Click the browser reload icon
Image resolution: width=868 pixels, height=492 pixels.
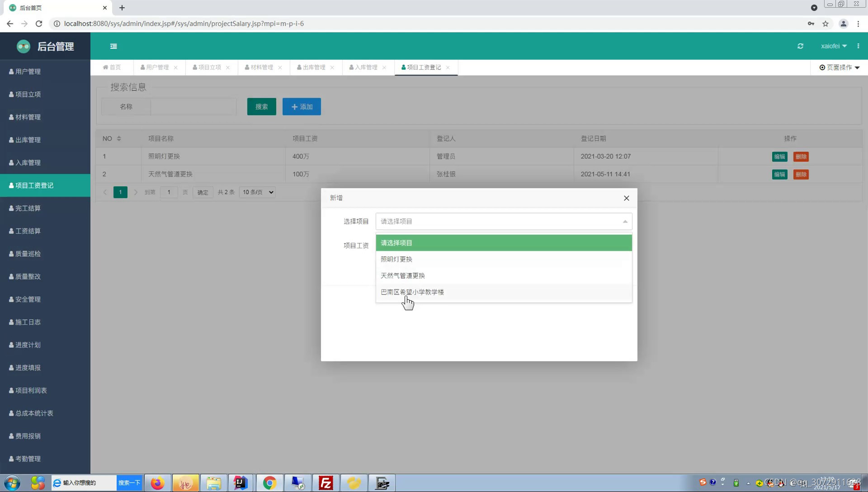[x=39, y=24]
